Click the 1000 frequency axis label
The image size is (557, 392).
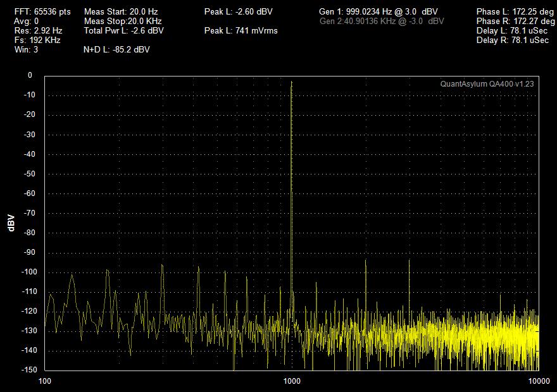(292, 381)
